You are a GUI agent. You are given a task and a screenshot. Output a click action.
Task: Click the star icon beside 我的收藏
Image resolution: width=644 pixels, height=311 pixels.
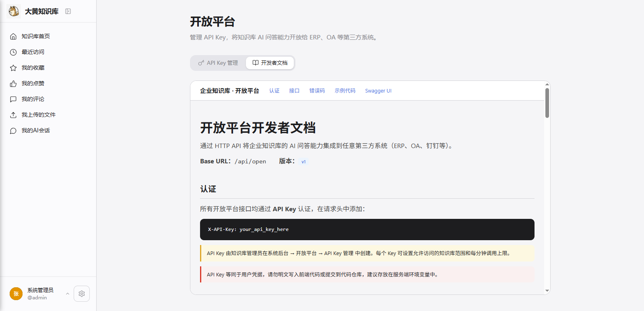coord(13,68)
